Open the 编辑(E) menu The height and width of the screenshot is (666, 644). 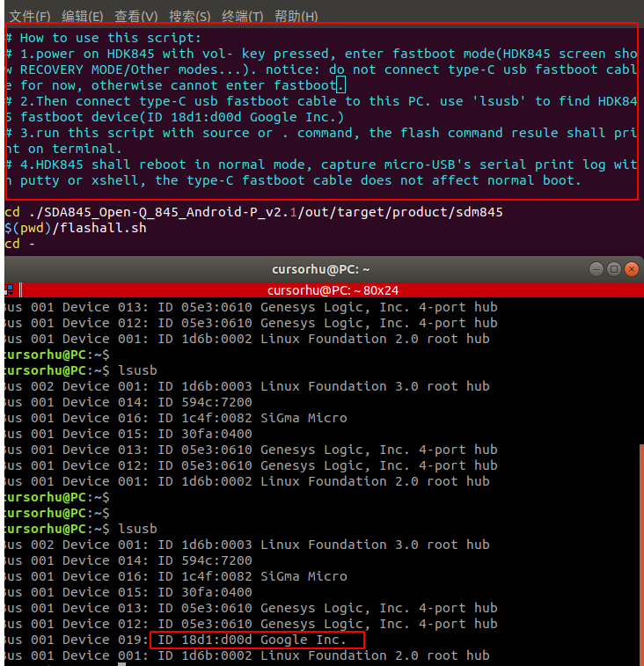pyautogui.click(x=83, y=16)
